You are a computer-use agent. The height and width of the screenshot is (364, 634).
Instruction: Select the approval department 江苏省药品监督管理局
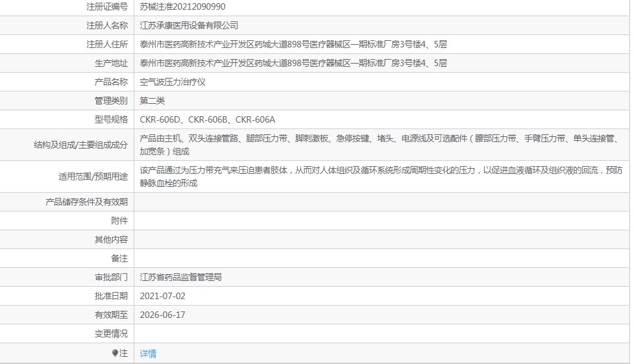[x=181, y=277]
